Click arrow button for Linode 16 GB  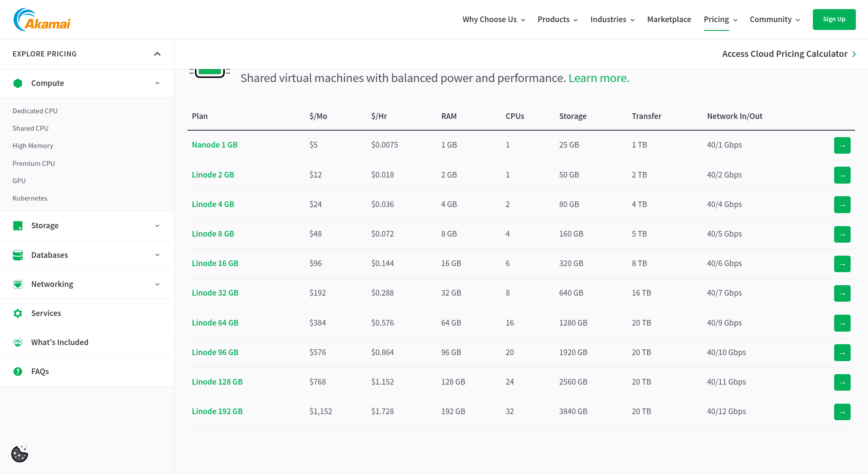(x=842, y=264)
